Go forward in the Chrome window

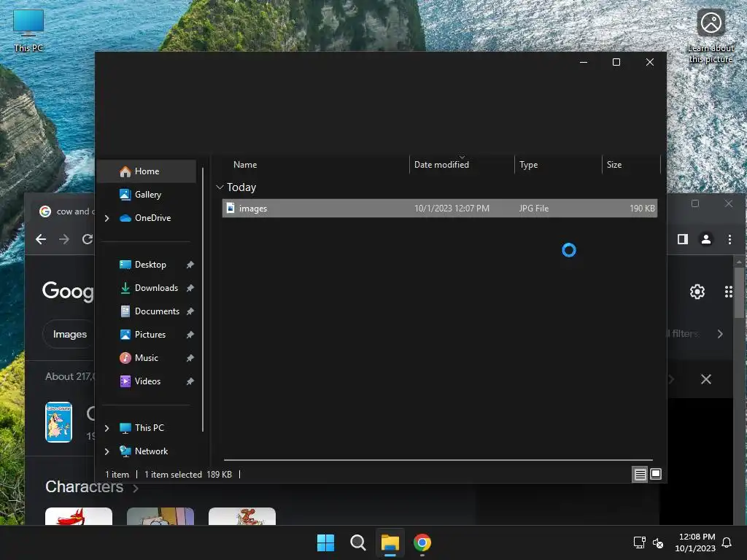pos(64,239)
